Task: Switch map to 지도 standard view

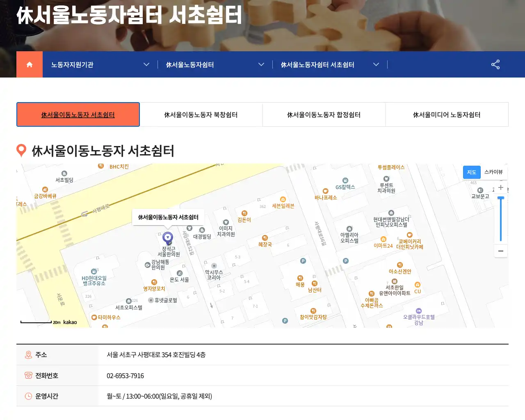Action: [472, 172]
